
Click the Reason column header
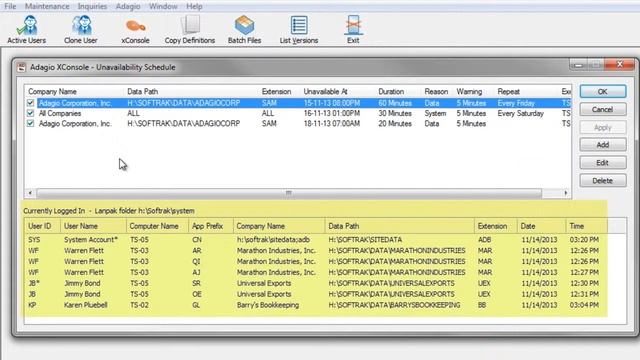click(x=436, y=92)
